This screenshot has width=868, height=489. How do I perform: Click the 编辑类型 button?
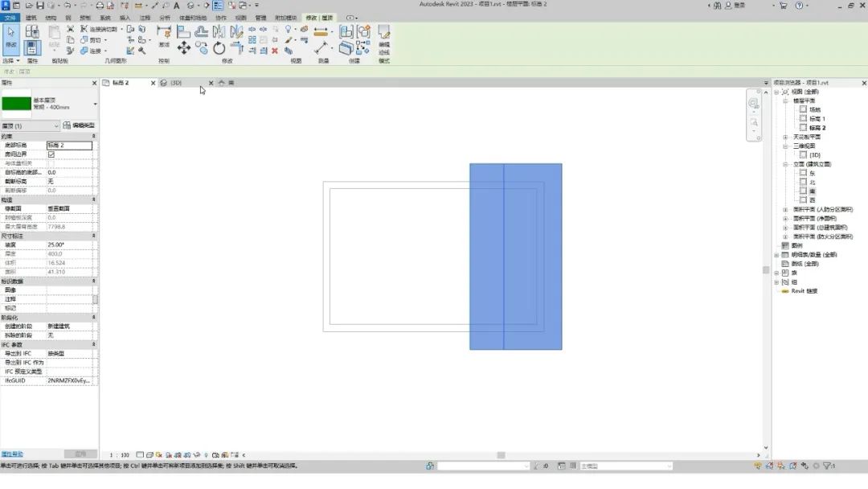[80, 125]
